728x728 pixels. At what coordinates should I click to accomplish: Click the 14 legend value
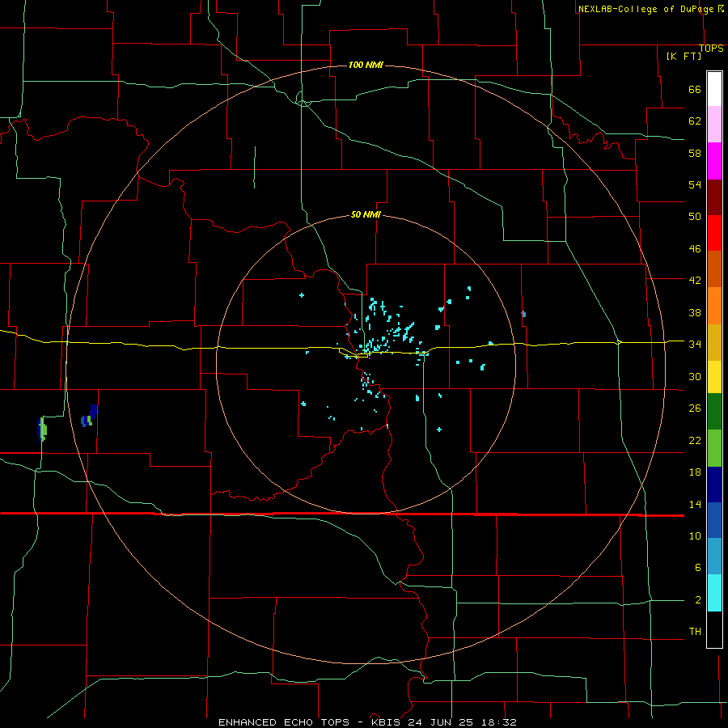(695, 504)
